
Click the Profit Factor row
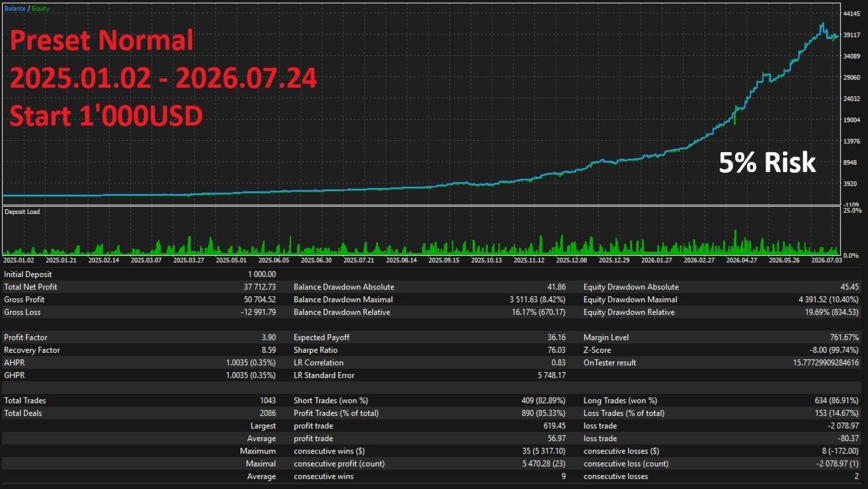coord(140,338)
